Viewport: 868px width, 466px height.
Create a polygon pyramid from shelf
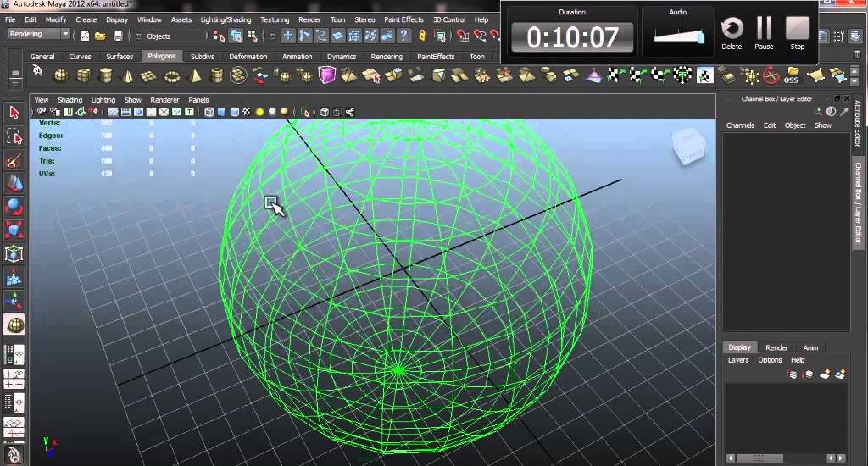[195, 75]
